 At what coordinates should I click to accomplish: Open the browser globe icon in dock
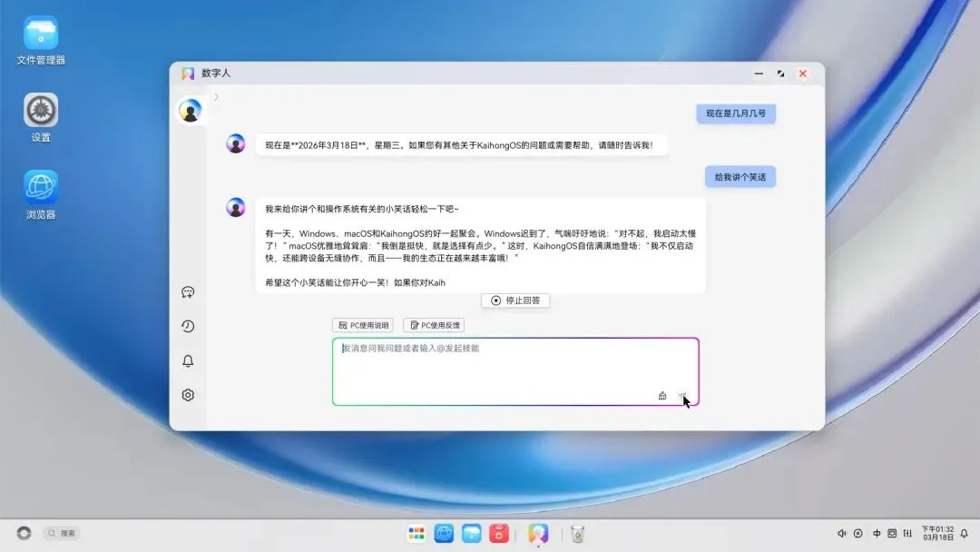[444, 533]
